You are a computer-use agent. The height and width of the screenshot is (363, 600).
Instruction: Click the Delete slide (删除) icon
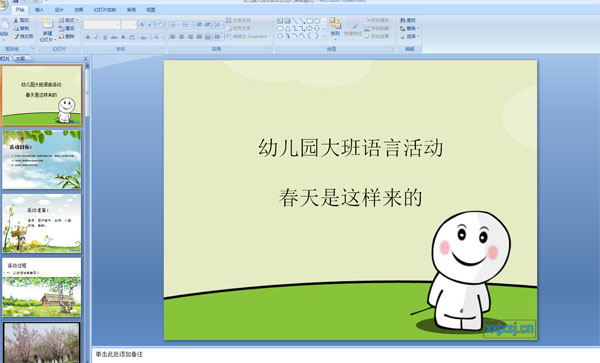[61, 37]
